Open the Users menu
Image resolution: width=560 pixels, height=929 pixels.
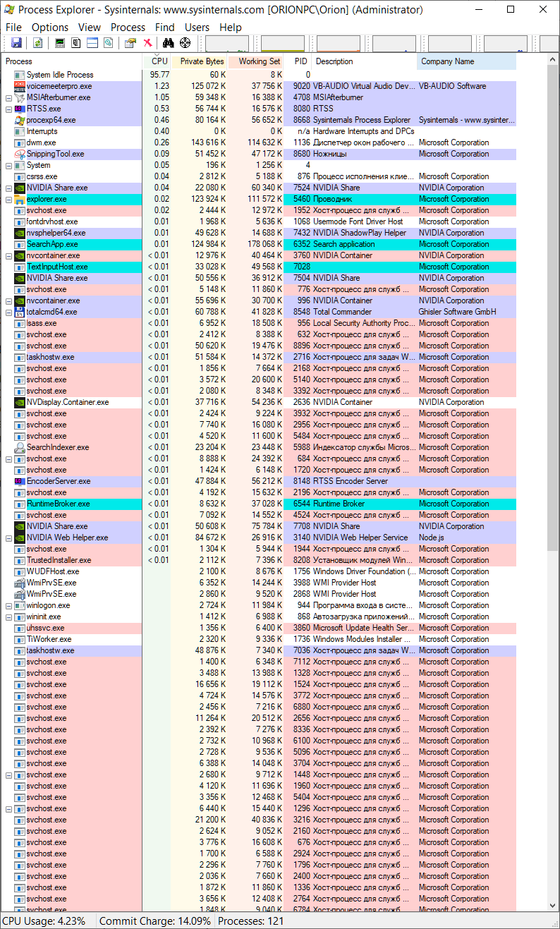197,27
